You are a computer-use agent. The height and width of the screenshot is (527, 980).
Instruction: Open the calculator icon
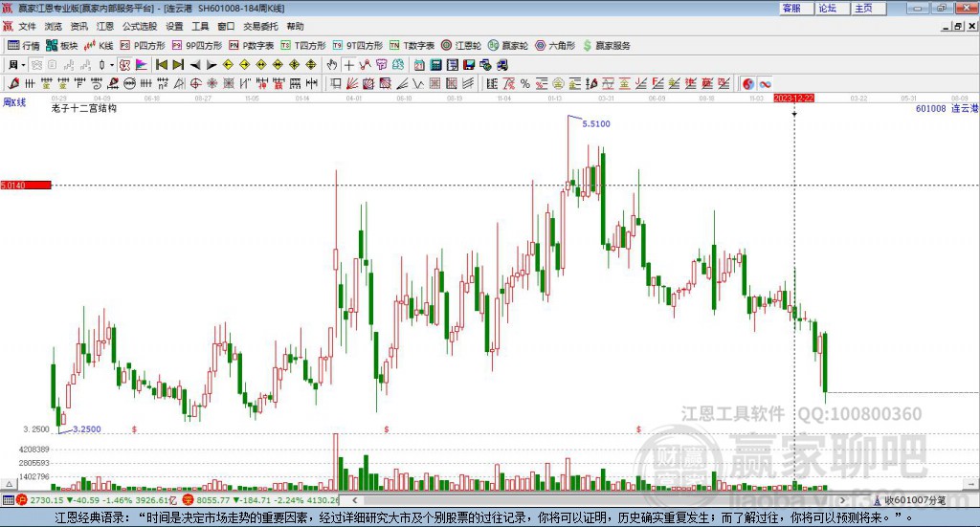[x=436, y=65]
